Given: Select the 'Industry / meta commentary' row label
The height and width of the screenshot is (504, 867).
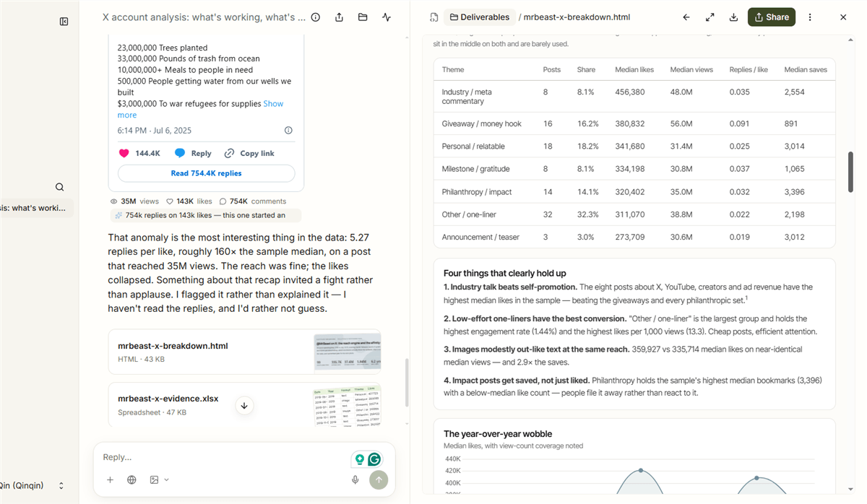Looking at the screenshot, I should click(x=467, y=97).
